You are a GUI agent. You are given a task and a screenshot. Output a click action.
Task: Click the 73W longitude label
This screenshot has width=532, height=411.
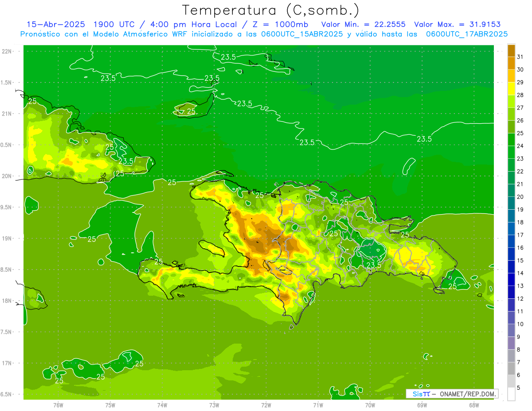coord(214,405)
